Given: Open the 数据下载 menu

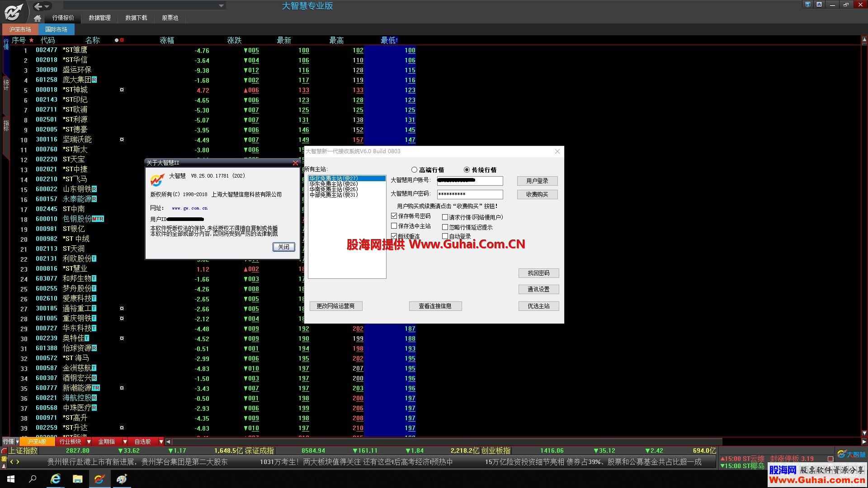Looking at the screenshot, I should (136, 18).
